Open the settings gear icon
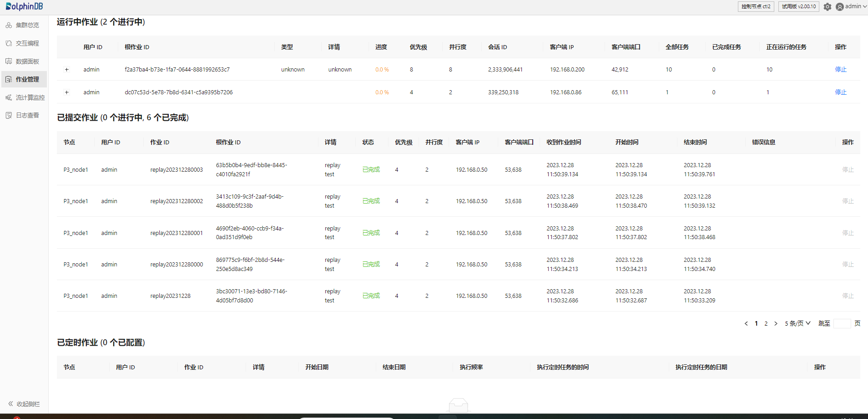The width and height of the screenshot is (868, 419). tap(827, 7)
